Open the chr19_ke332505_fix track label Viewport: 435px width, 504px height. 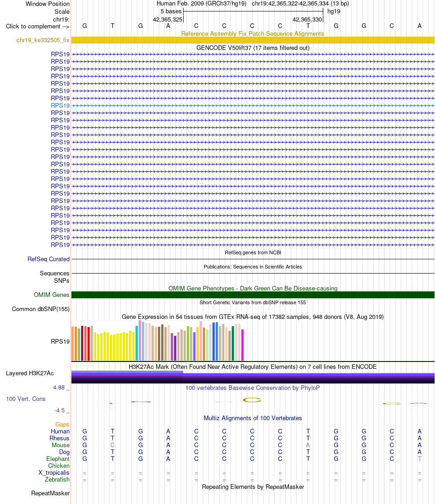coord(43,40)
